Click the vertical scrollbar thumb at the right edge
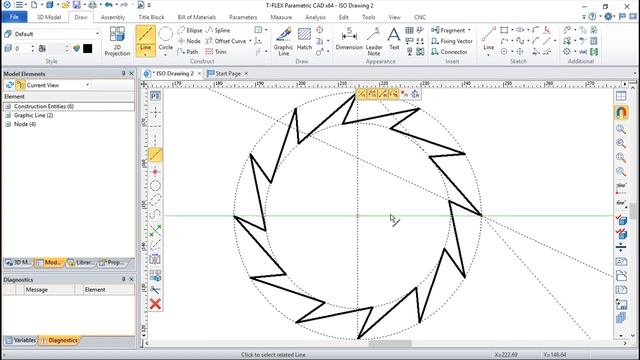This screenshot has width=640, height=360. click(x=633, y=211)
